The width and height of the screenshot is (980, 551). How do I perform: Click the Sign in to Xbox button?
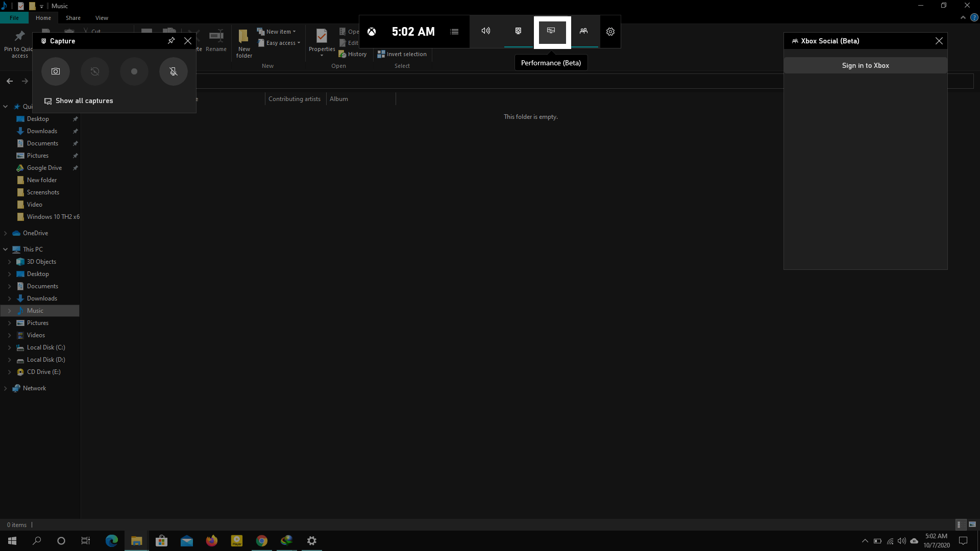[865, 65]
